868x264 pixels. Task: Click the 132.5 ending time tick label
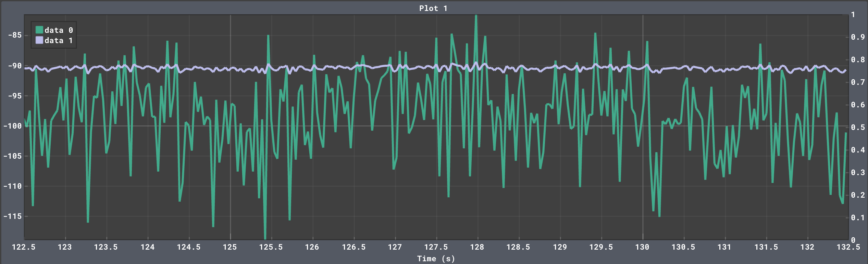coord(848,247)
